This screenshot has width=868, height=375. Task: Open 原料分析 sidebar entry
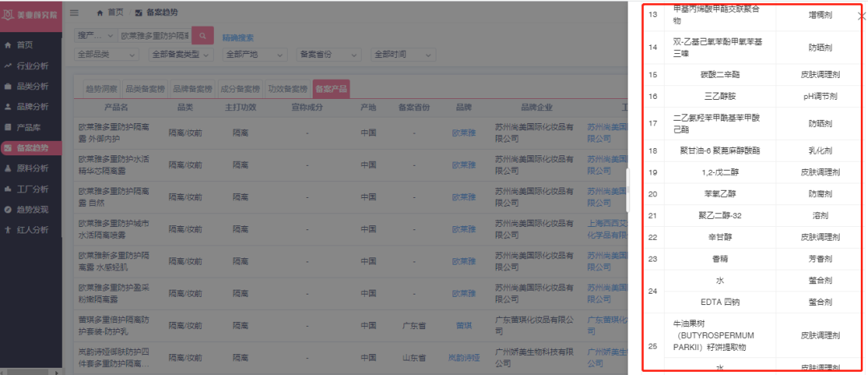point(32,168)
